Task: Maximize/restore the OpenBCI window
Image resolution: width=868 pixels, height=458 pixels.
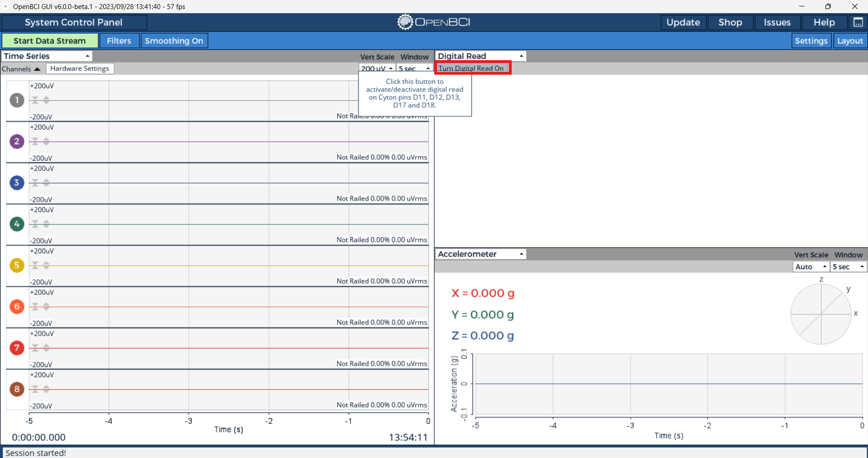Action: [x=828, y=6]
